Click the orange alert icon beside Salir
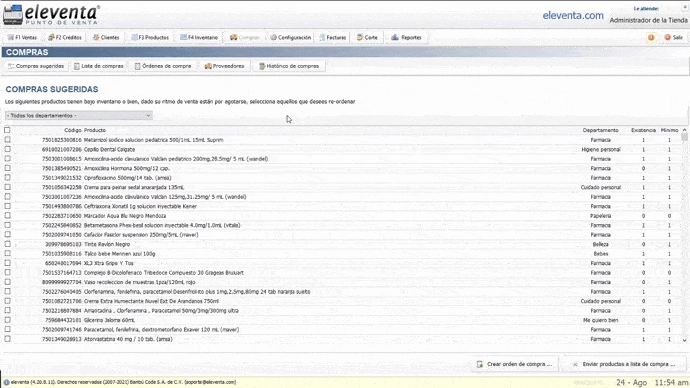The height and width of the screenshot is (388, 690). pos(651,37)
